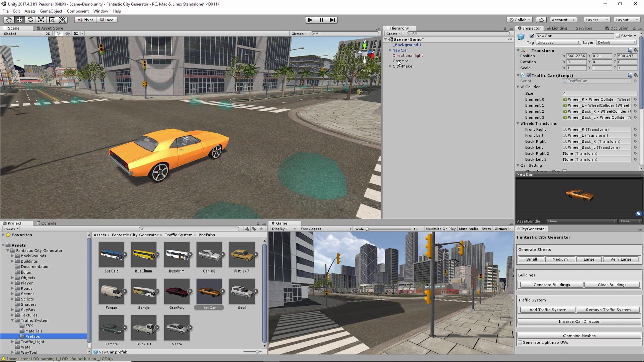Open the GameObject menu
The image size is (644, 362).
51,11
